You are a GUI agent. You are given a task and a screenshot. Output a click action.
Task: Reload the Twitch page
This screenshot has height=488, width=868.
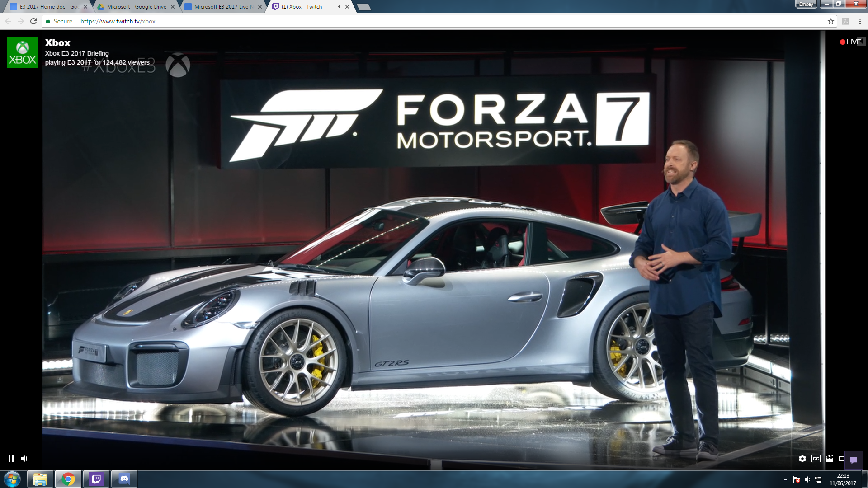[x=33, y=21]
